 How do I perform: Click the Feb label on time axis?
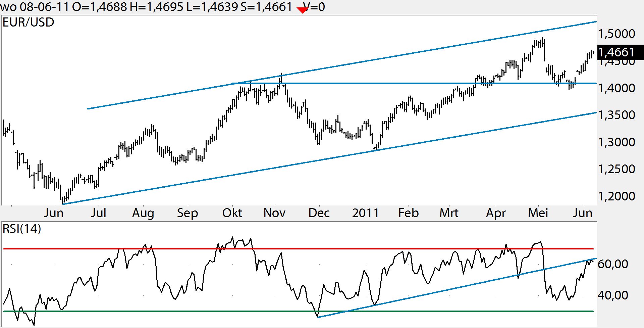coord(408,213)
